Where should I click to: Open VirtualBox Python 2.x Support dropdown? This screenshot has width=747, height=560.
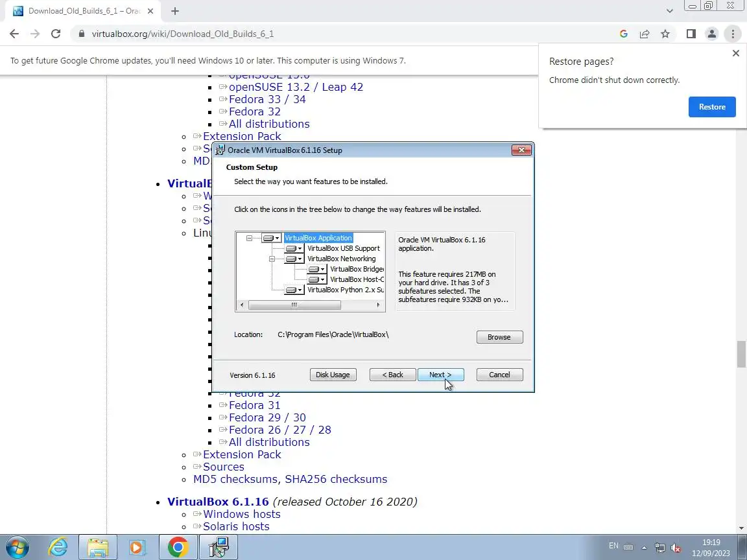[x=294, y=290]
